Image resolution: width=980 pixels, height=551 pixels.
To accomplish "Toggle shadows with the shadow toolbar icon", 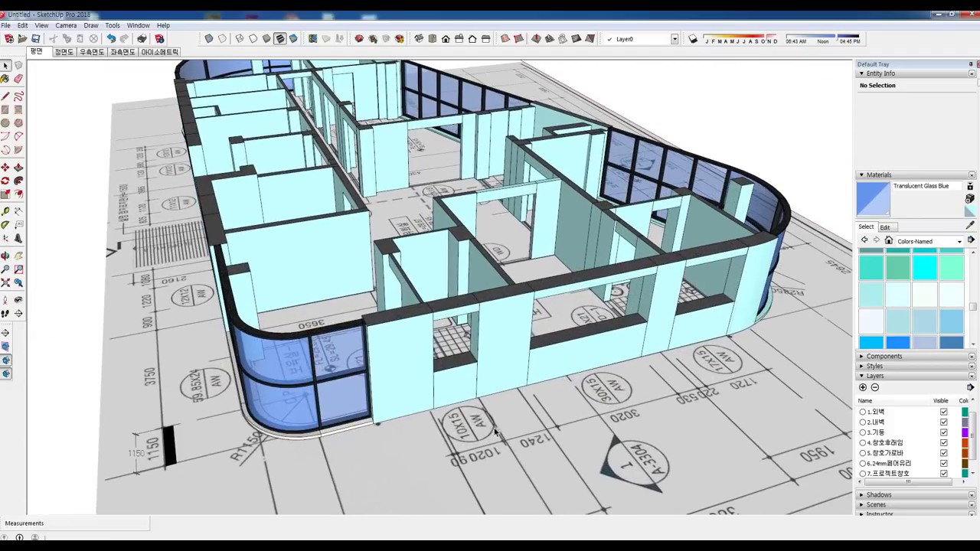I will (693, 38).
